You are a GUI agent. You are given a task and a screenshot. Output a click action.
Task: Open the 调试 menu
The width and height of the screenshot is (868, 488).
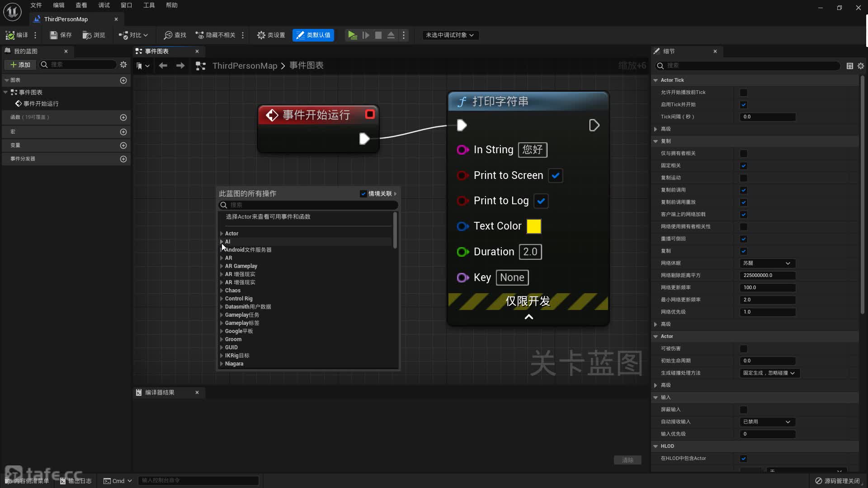click(x=104, y=5)
